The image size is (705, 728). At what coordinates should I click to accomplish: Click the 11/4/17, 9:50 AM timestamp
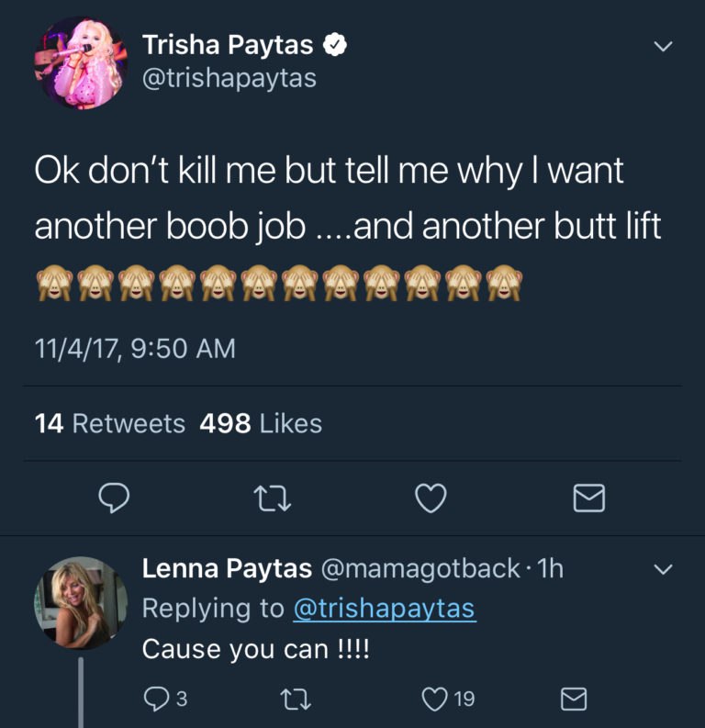click(x=135, y=349)
